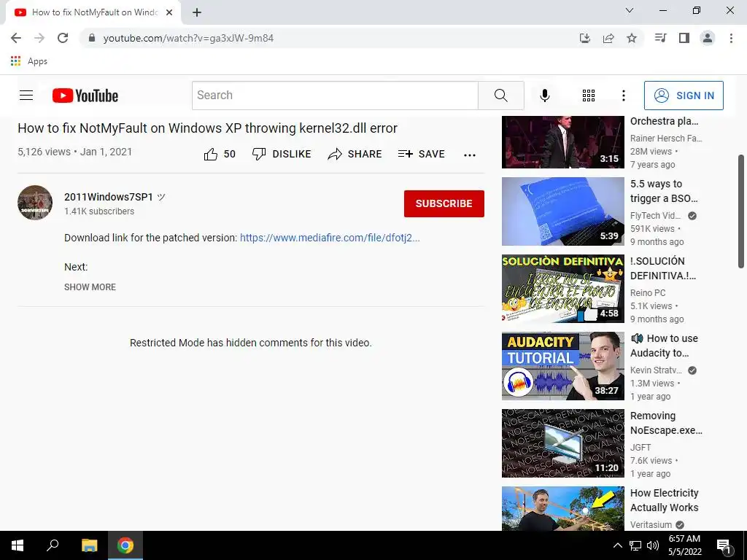Viewport: 747px width, 560px height.
Task: Expand description with SHOW MORE
Action: [90, 287]
